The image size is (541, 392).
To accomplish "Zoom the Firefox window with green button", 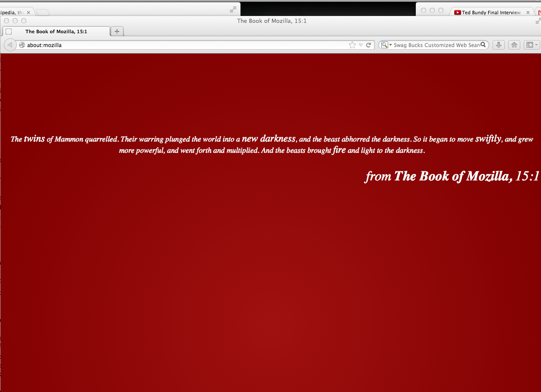I will tap(24, 21).
